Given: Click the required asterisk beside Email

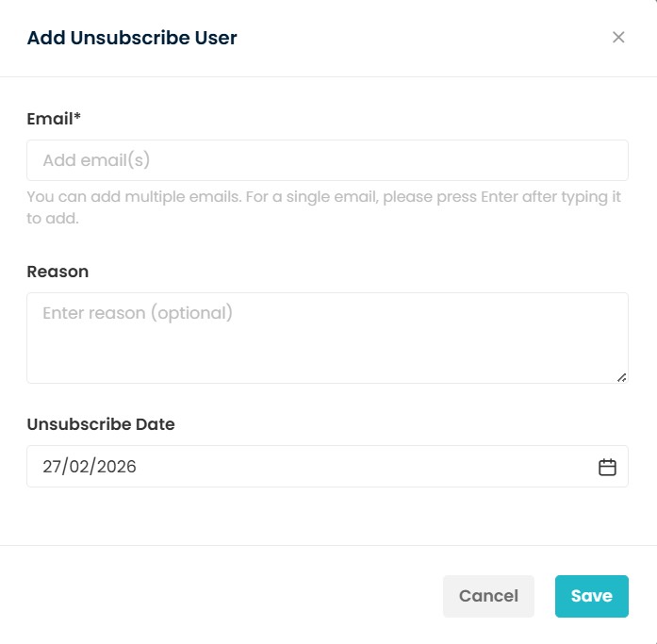Looking at the screenshot, I should point(77,119).
